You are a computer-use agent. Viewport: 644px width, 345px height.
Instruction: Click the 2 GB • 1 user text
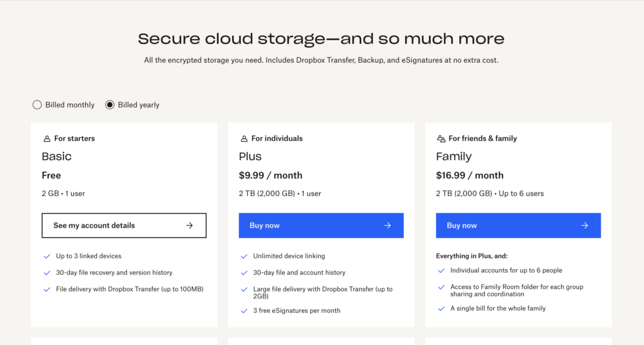tap(64, 193)
